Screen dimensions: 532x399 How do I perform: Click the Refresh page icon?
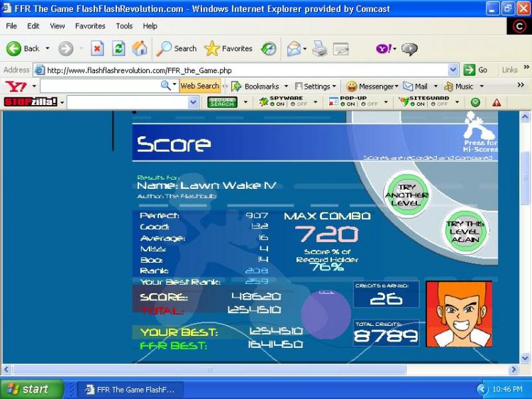click(118, 49)
